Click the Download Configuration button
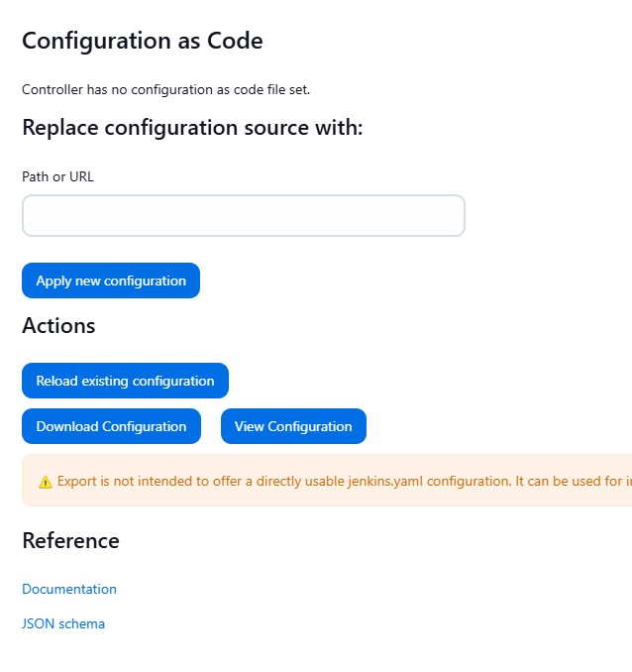 click(111, 426)
